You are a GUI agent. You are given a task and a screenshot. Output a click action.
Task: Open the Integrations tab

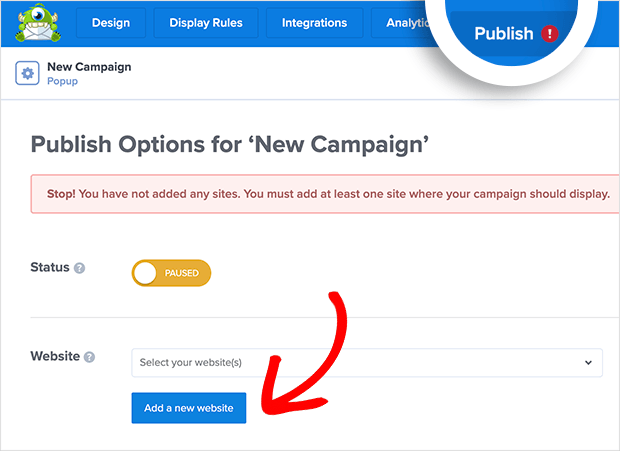click(314, 23)
